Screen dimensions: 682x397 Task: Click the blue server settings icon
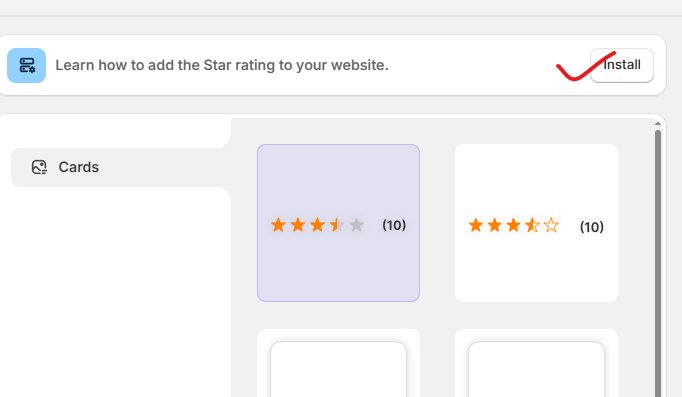[27, 65]
